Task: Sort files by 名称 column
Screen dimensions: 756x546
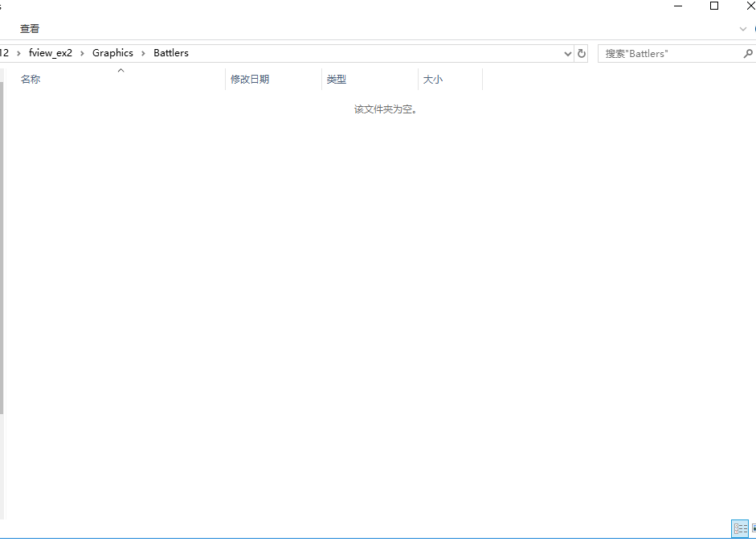Action: pos(121,79)
